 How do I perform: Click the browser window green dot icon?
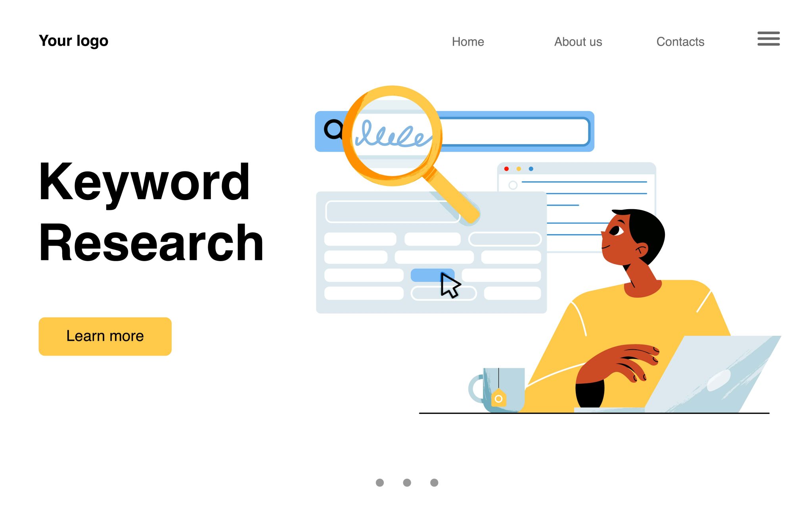point(531,170)
